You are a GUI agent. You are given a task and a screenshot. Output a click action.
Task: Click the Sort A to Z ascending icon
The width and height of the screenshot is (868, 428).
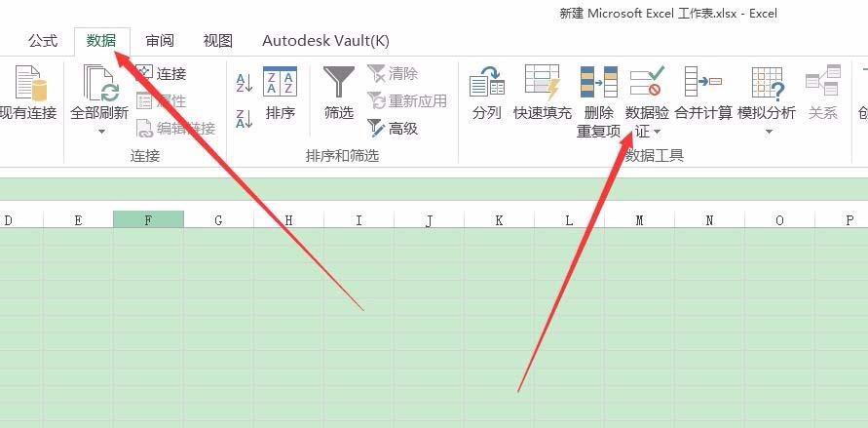pyautogui.click(x=245, y=82)
